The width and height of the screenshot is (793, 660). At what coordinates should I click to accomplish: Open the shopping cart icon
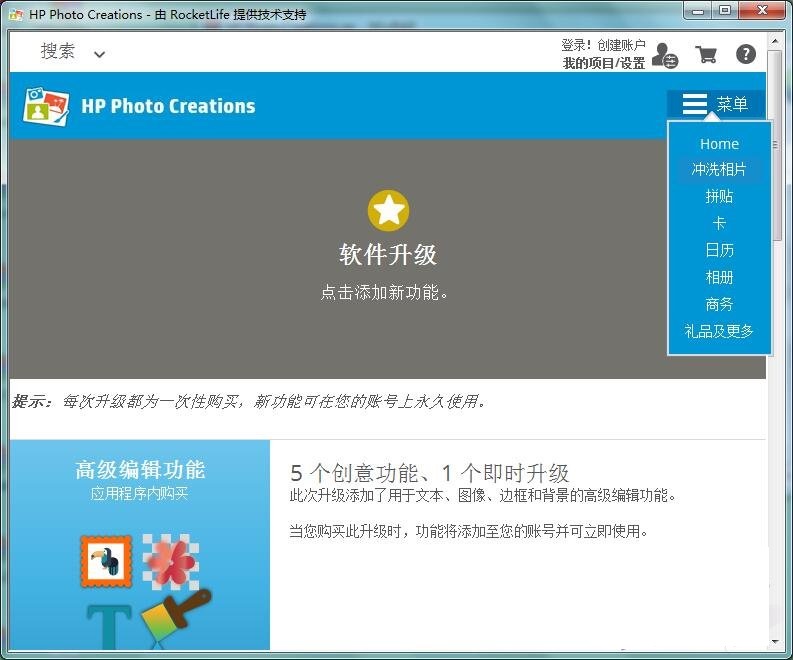706,55
